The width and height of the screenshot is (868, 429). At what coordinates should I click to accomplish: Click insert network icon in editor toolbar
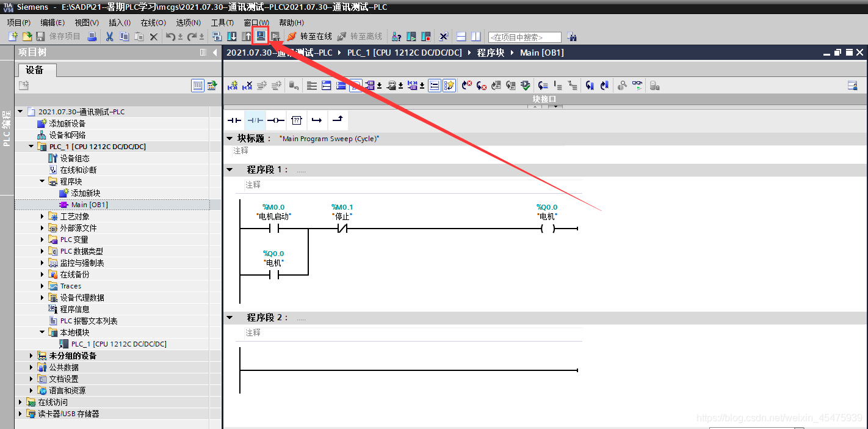(233, 86)
